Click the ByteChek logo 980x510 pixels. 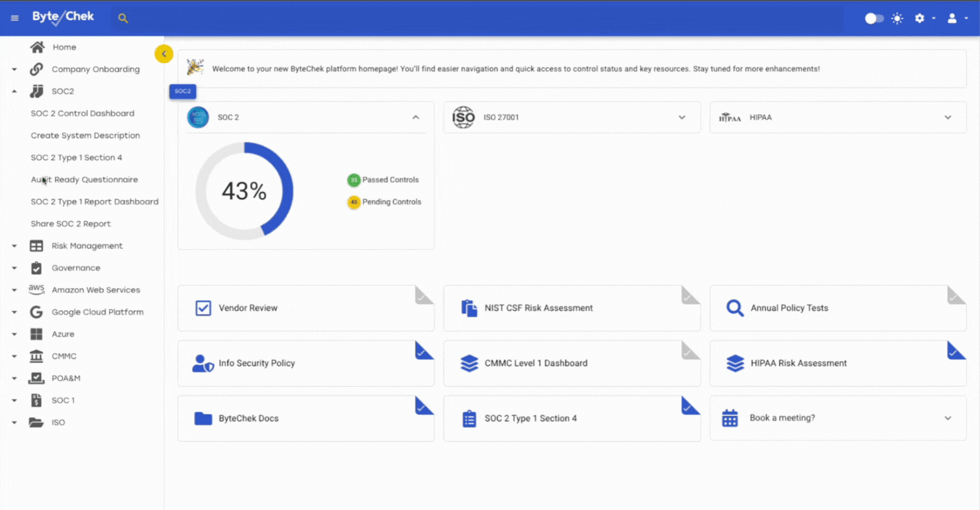64,18
